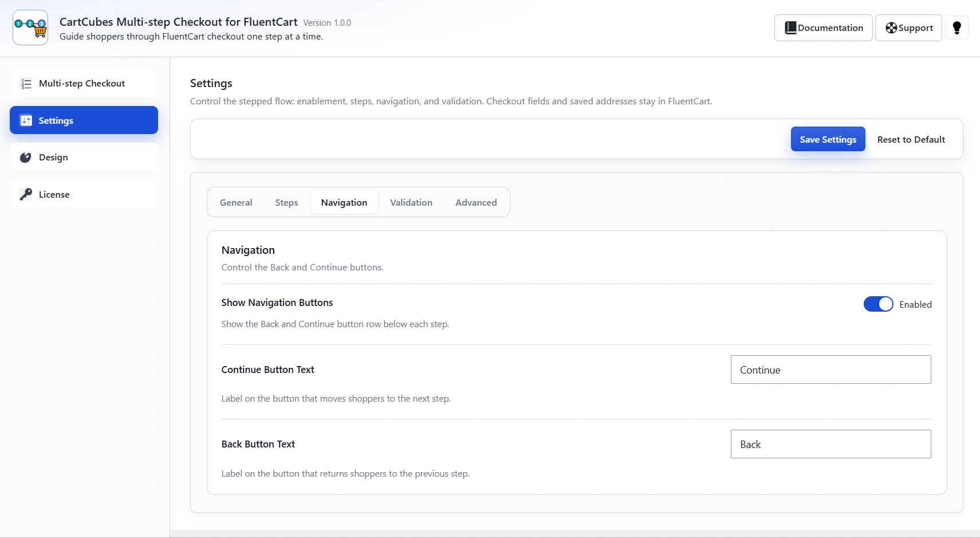980x538 pixels.
Task: Click the 'Continue Button Text' label
Action: tap(268, 370)
